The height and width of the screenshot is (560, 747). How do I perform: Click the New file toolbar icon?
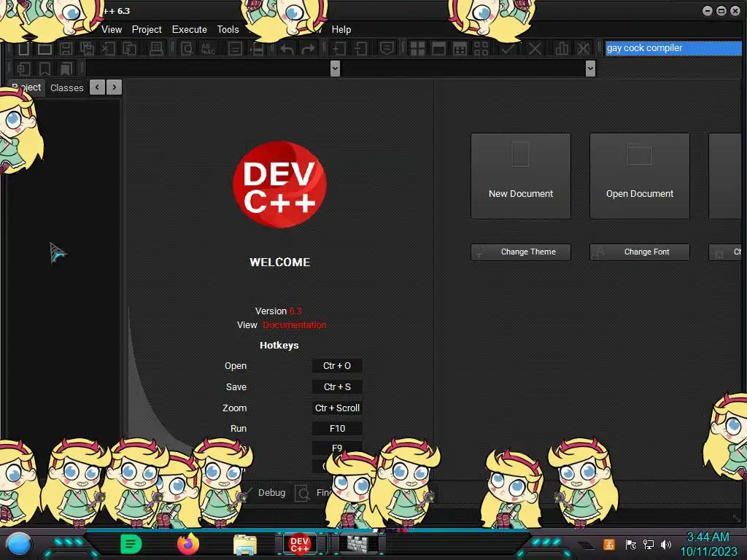pos(23,49)
